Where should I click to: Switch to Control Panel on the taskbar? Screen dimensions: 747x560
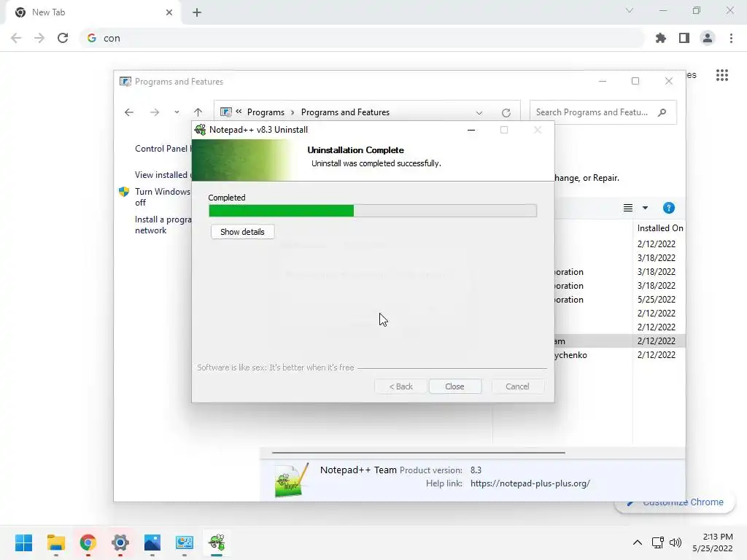(x=185, y=542)
